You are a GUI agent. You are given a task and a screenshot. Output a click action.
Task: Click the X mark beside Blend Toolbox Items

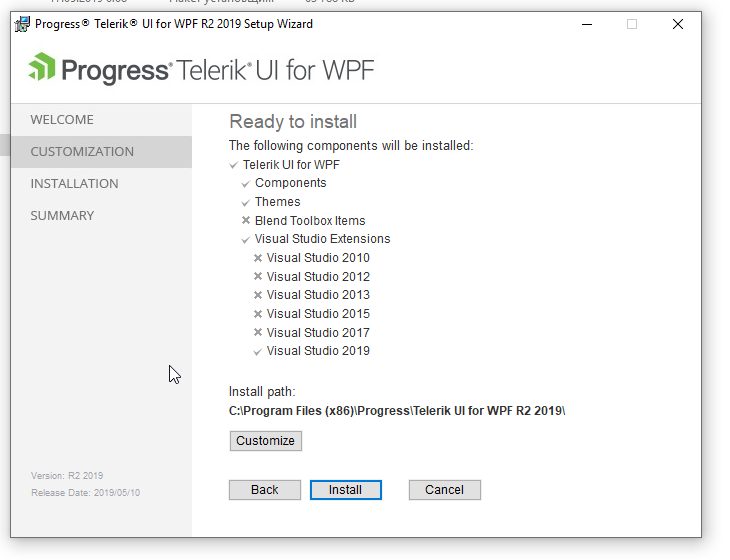coord(246,220)
